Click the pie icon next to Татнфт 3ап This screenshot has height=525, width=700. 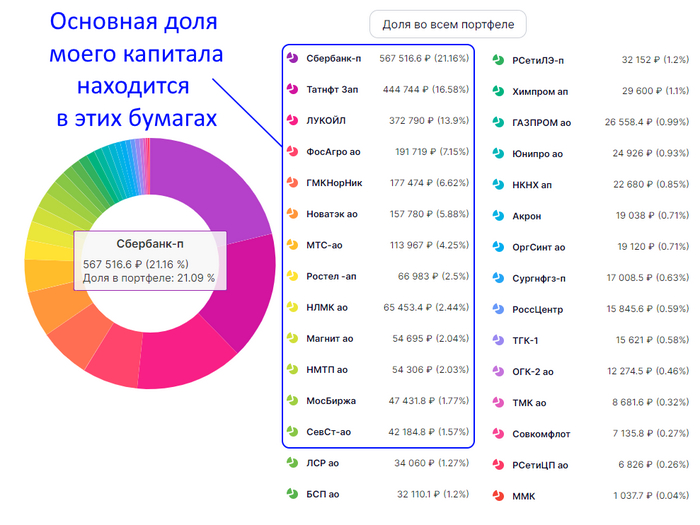[x=292, y=89]
